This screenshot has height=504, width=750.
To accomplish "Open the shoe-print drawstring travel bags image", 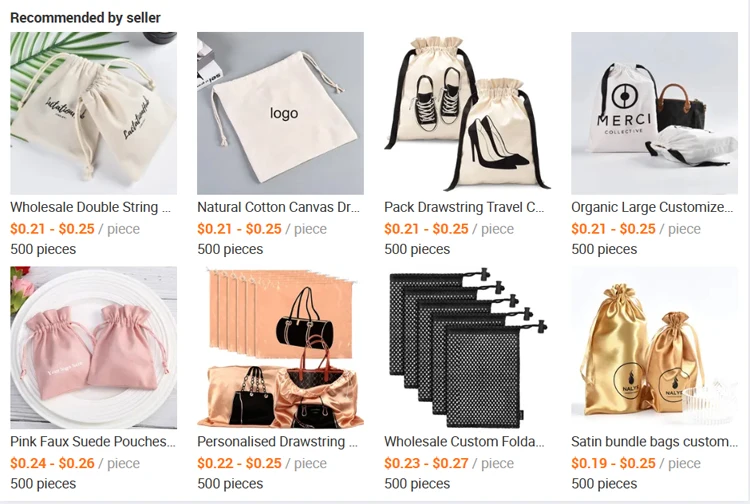I will pos(467,113).
